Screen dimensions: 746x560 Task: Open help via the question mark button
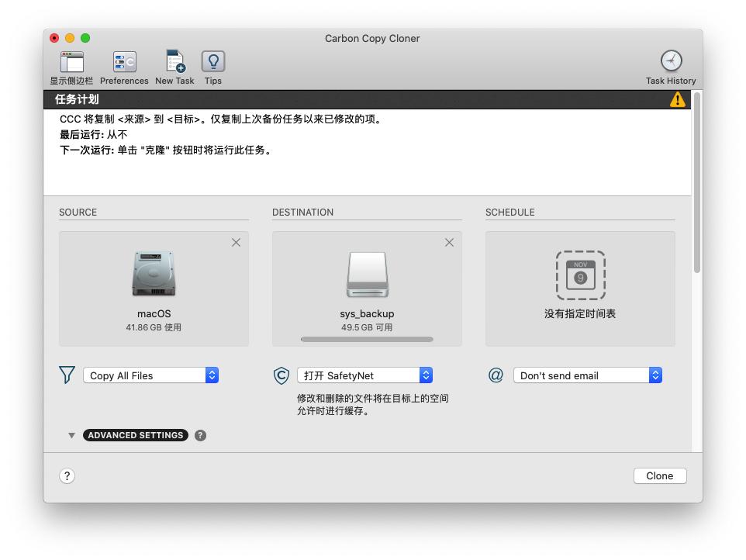(x=67, y=475)
